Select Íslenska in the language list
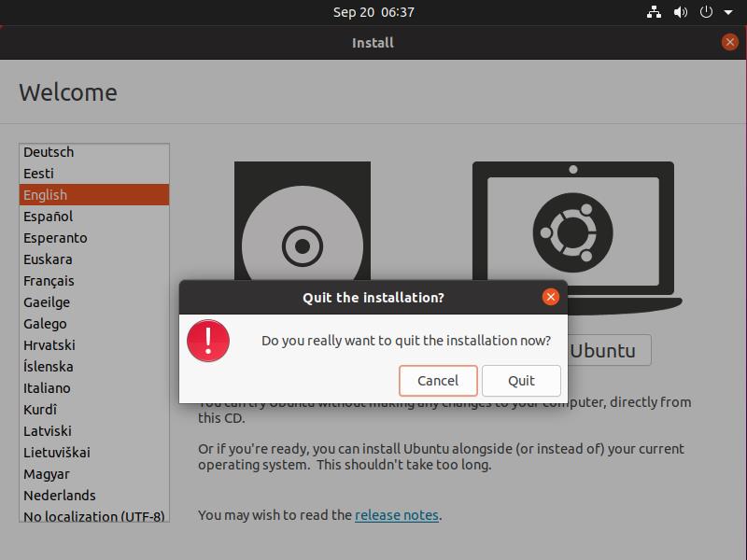Screen dimensions: 747x560 coord(94,366)
